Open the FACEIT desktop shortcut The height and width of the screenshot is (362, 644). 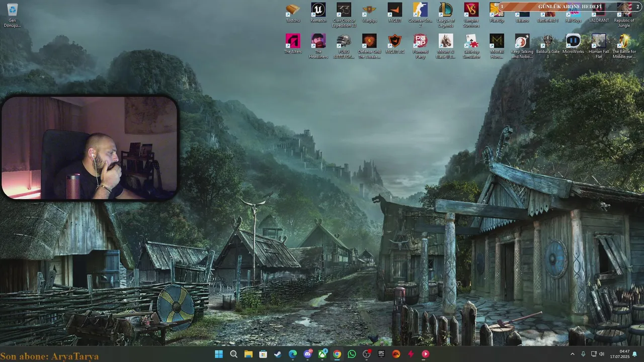[395, 13]
